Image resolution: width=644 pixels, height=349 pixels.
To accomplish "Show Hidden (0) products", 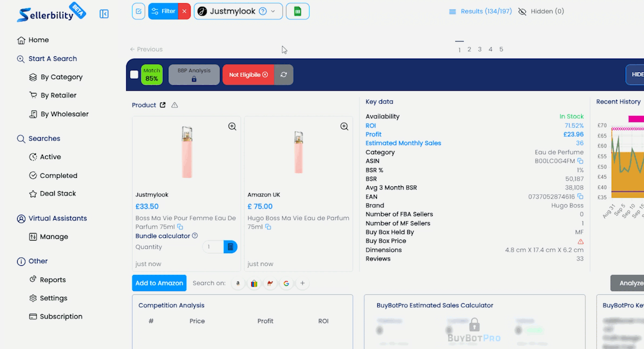I will pyautogui.click(x=541, y=11).
